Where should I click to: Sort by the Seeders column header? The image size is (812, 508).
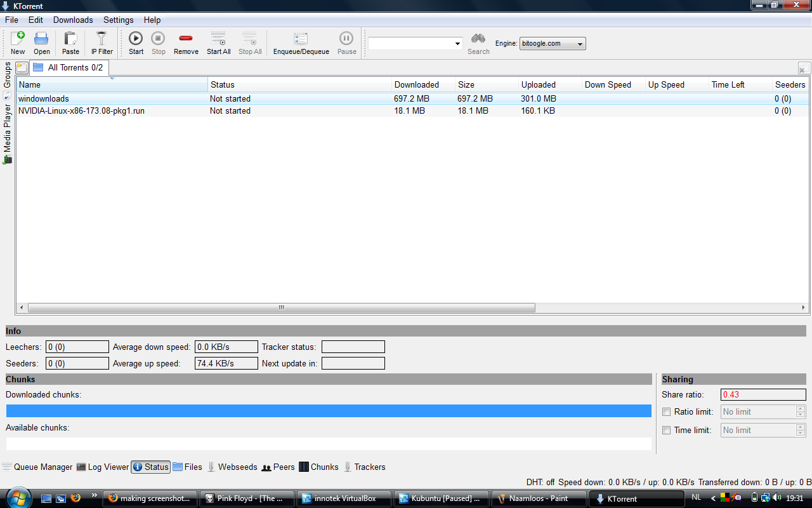pyautogui.click(x=790, y=84)
